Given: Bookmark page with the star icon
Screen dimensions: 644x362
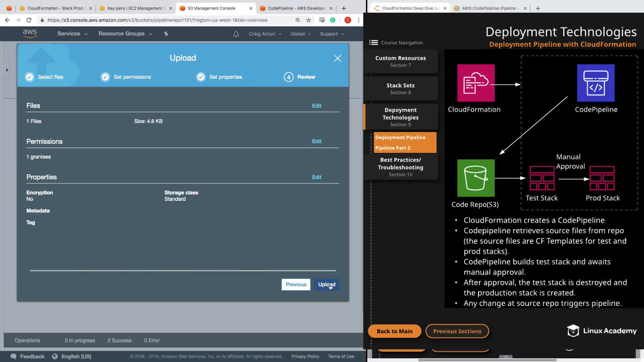Looking at the screenshot, I should 309,20.
